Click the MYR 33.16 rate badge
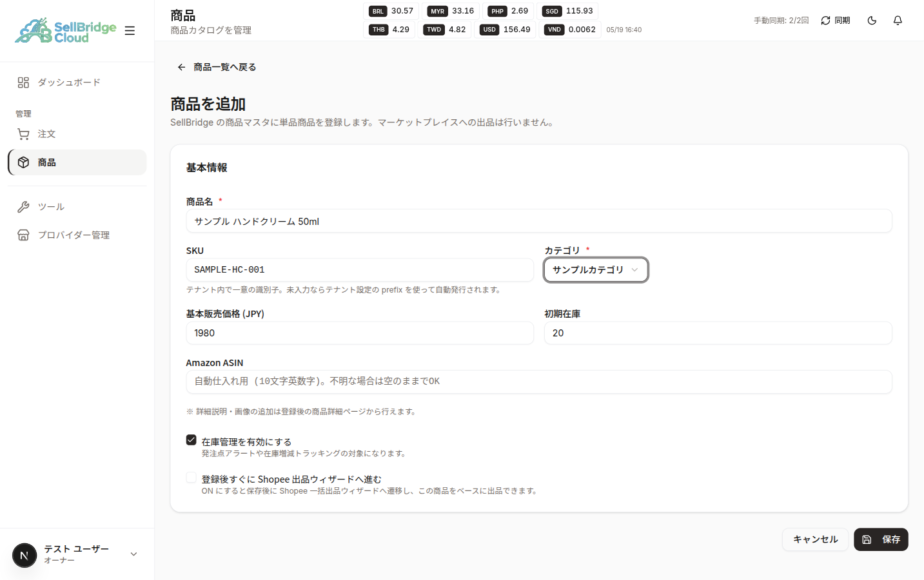Image resolution: width=924 pixels, height=580 pixels. (x=451, y=11)
